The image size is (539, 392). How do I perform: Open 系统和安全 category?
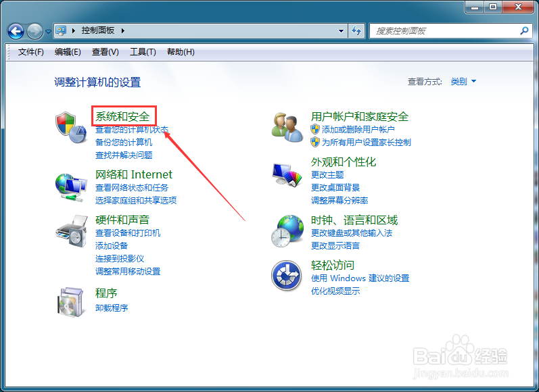pyautogui.click(x=122, y=116)
